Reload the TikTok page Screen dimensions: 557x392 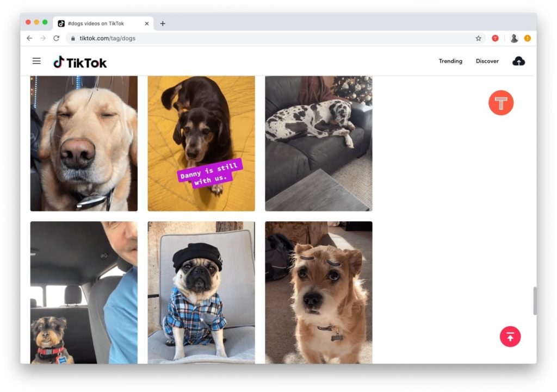click(x=56, y=38)
